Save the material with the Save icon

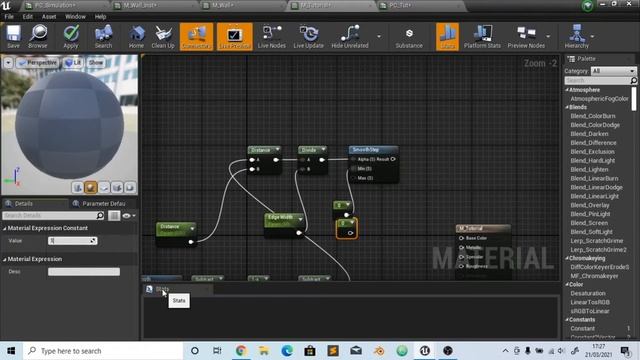click(13, 36)
